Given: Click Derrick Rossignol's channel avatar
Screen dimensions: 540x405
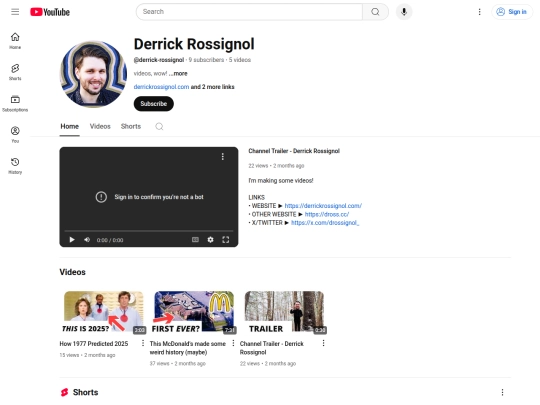Looking at the screenshot, I should click(x=93, y=74).
